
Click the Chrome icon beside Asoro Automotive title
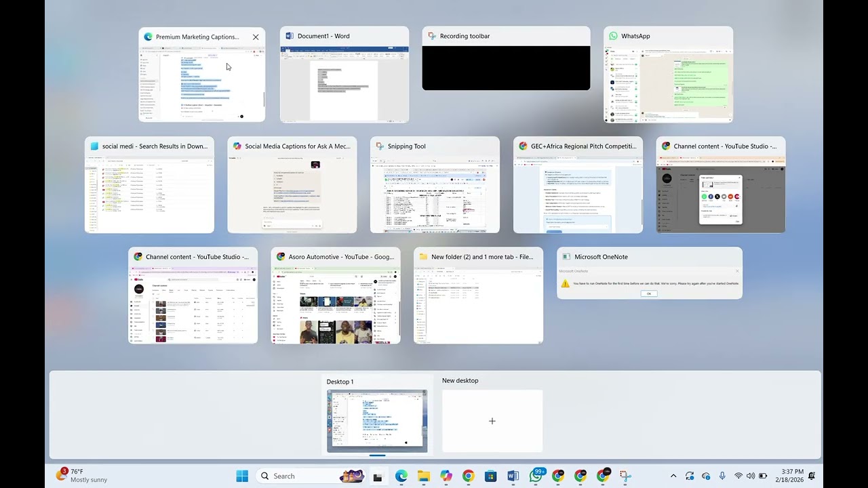280,257
